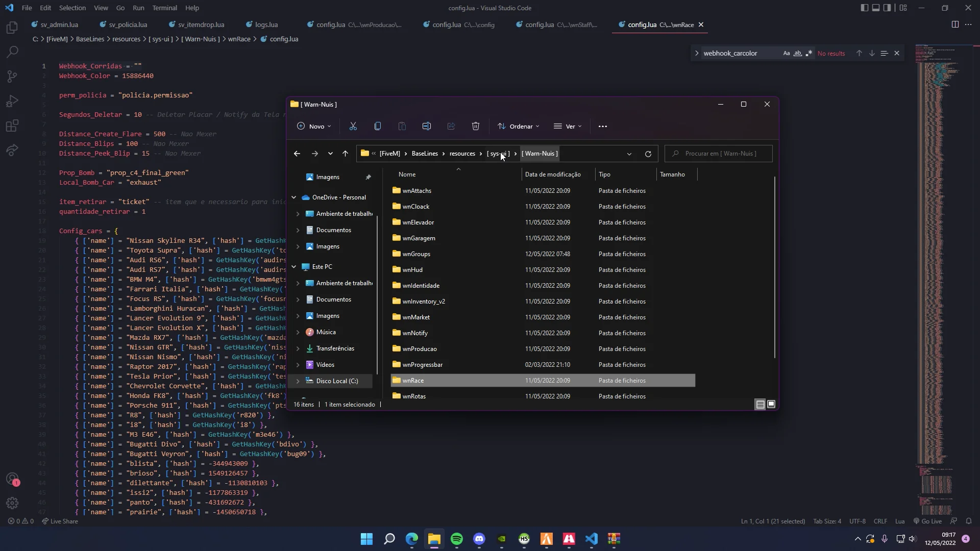Toggle Use Regular Expression in find widget
980x551 pixels.
808,53
